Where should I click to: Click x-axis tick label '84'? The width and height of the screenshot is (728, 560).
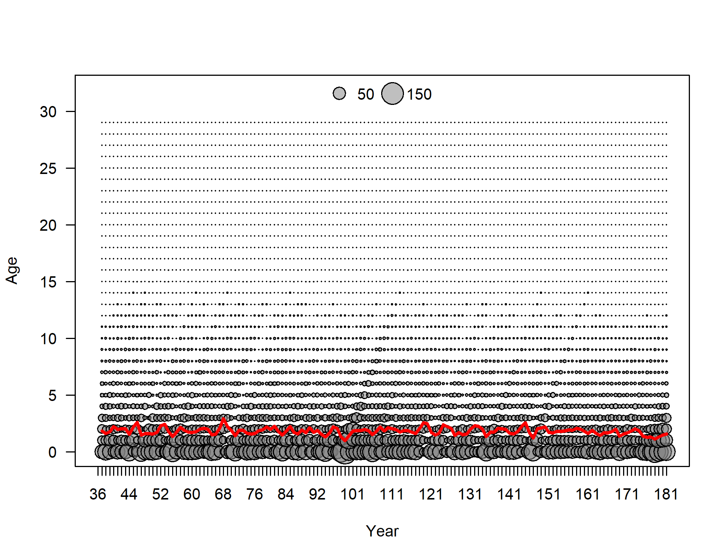coord(286,494)
